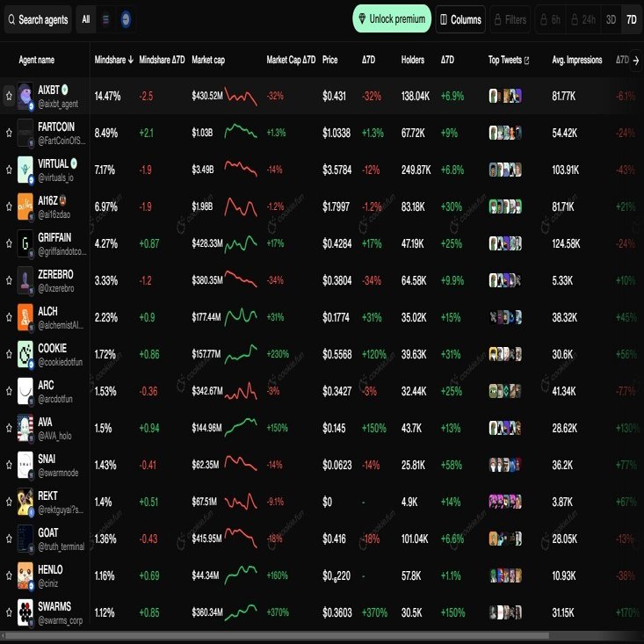Image resolution: width=644 pixels, height=644 pixels.
Task: Mark COOKIE as favorite with star
Action: [9, 354]
